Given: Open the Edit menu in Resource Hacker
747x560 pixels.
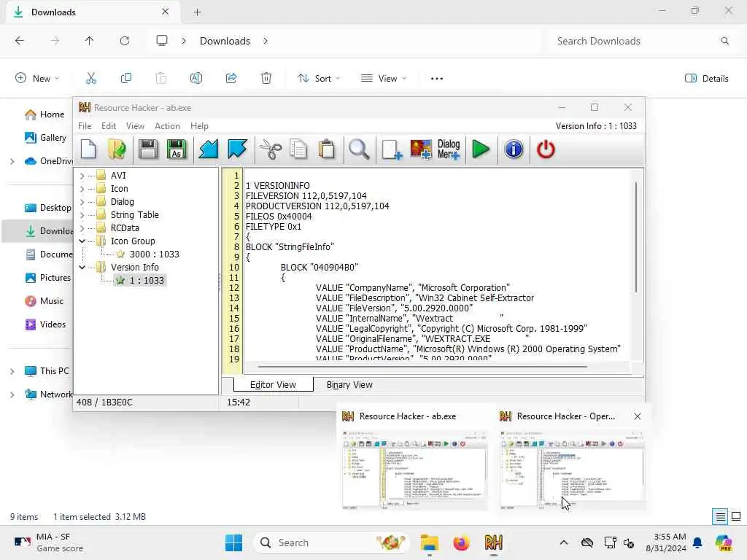Looking at the screenshot, I should click(x=109, y=125).
